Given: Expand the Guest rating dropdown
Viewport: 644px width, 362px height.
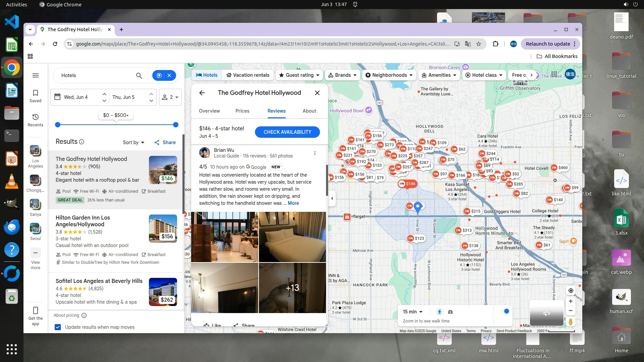Looking at the screenshot, I should tap(299, 75).
